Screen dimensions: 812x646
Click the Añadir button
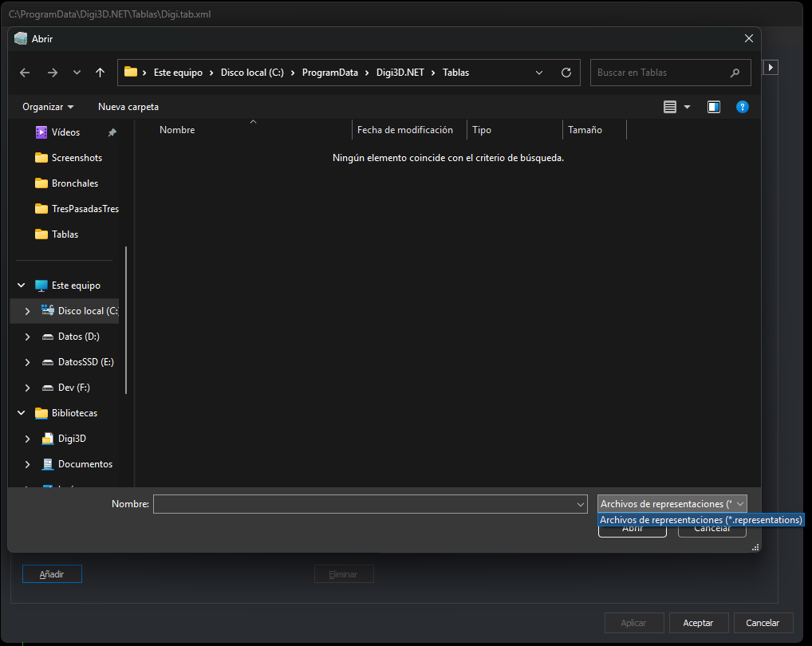(x=52, y=574)
